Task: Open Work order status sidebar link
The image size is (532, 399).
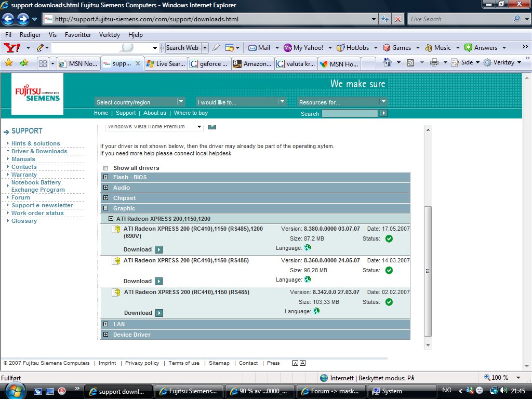Action: coord(37,213)
